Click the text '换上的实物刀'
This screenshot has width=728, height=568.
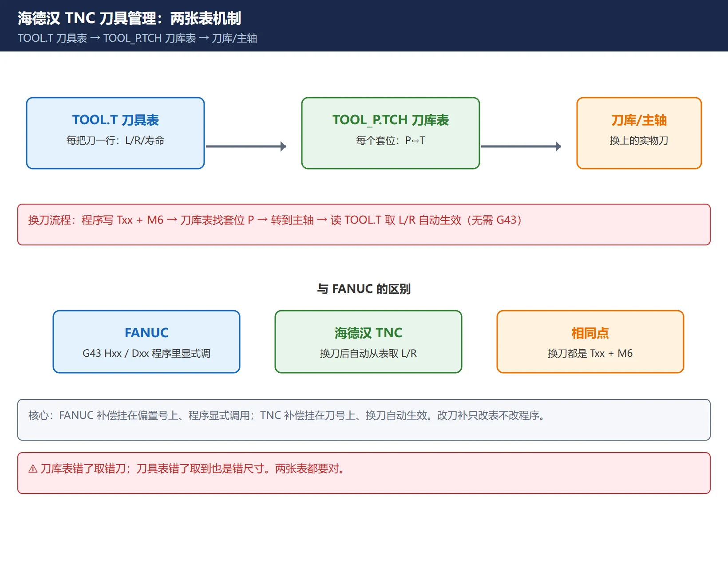point(639,141)
